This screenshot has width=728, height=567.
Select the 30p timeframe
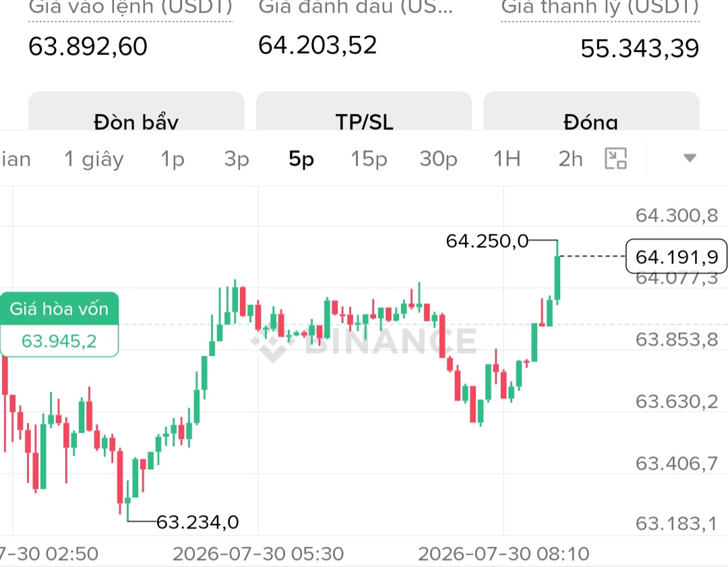click(x=438, y=159)
